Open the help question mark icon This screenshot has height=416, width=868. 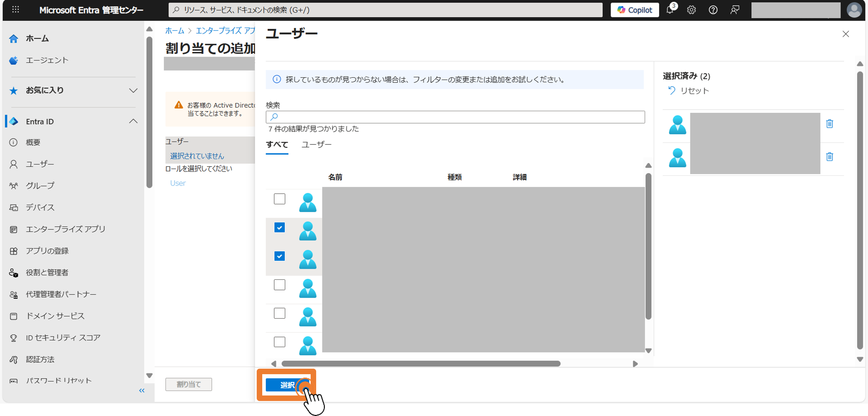coord(713,10)
